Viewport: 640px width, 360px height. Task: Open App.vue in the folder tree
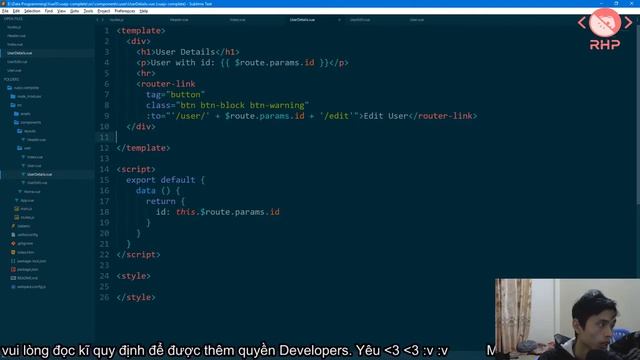[x=27, y=200]
